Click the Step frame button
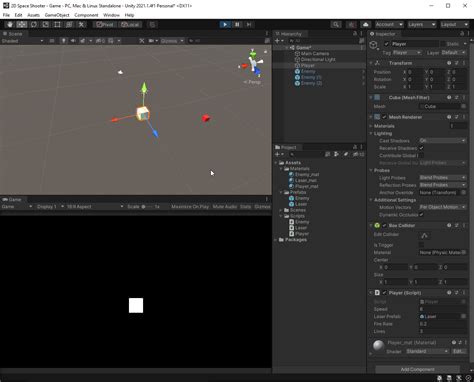Screen dimensions: 474x382 (x=249, y=25)
